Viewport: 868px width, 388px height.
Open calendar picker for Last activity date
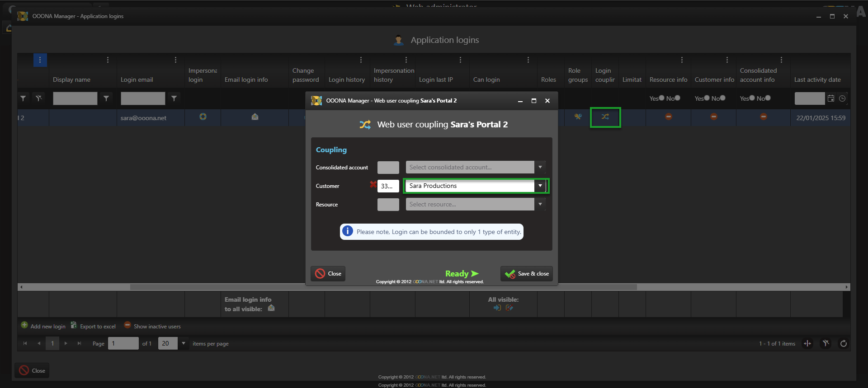(x=831, y=98)
